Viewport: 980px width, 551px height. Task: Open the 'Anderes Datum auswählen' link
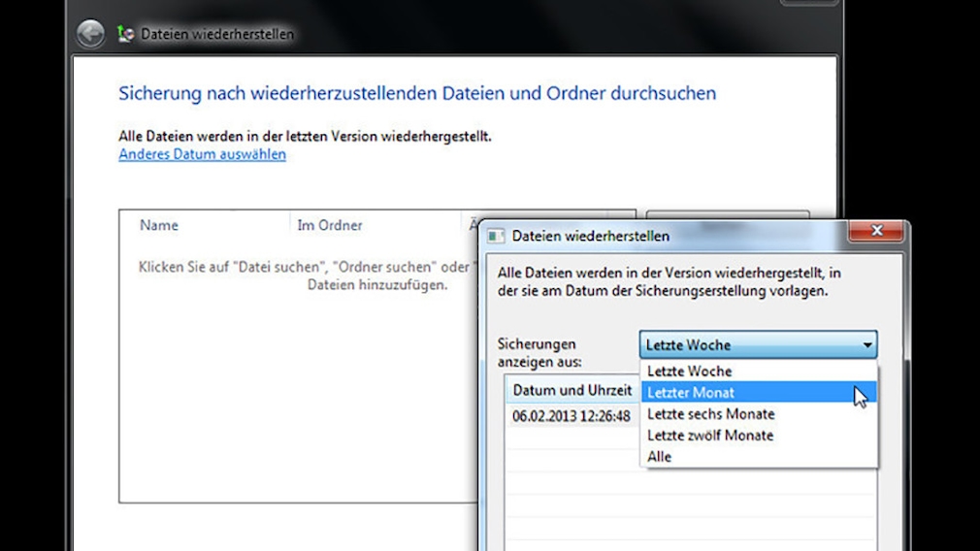tap(203, 154)
